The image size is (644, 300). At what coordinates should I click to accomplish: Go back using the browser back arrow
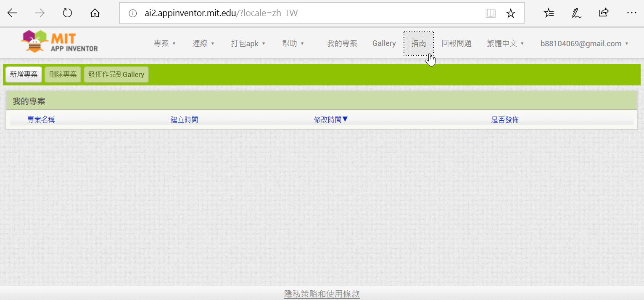12,13
